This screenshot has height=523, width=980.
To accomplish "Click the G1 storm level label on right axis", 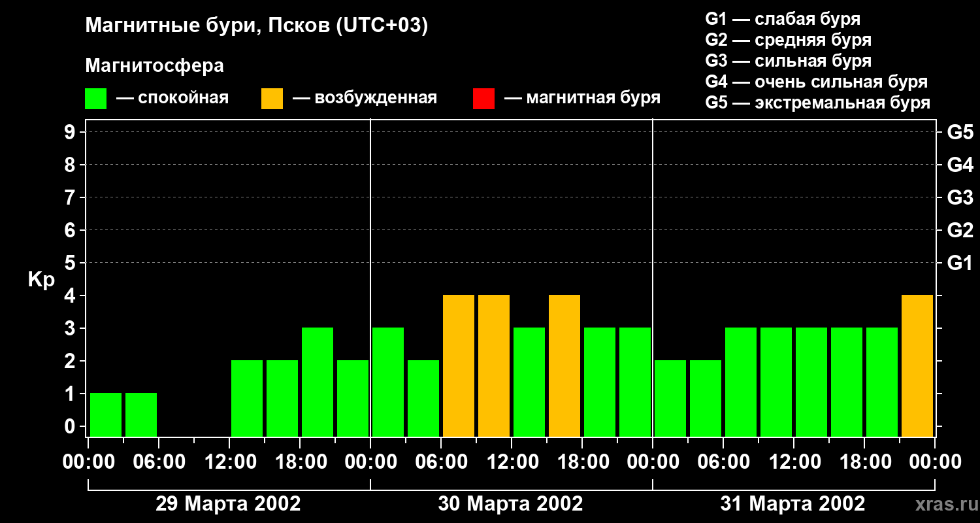I will (x=960, y=263).
